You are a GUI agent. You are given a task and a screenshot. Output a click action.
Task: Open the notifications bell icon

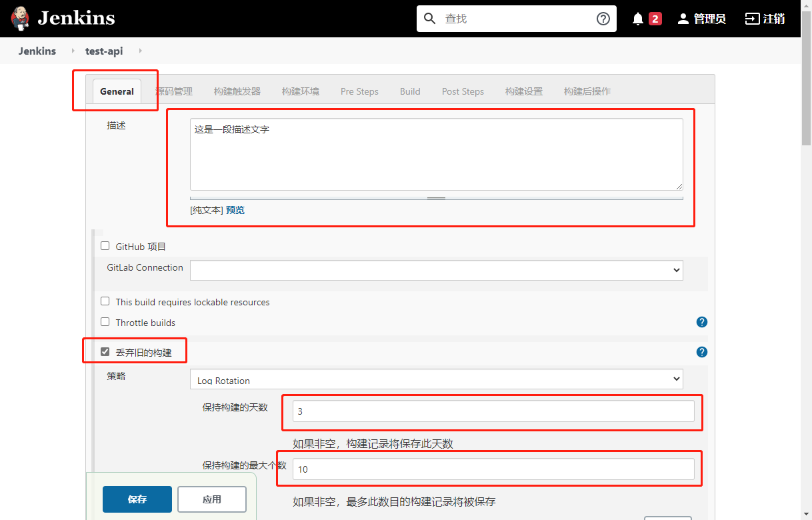[638, 19]
